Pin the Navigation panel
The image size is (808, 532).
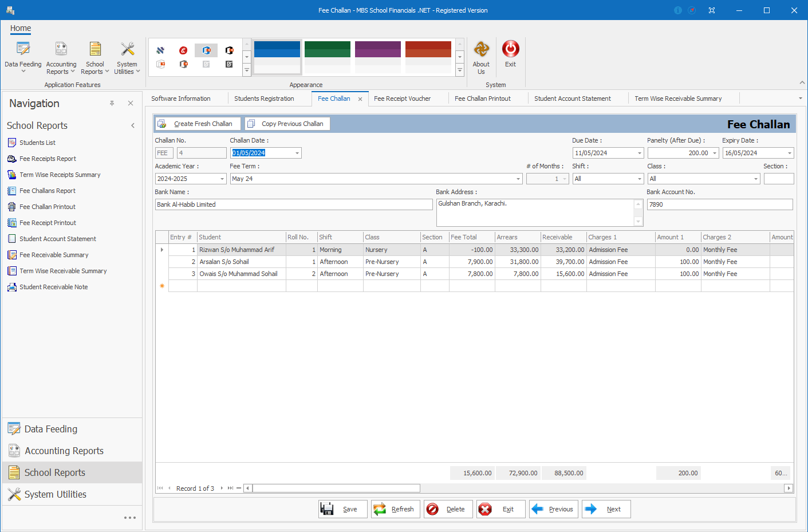112,103
